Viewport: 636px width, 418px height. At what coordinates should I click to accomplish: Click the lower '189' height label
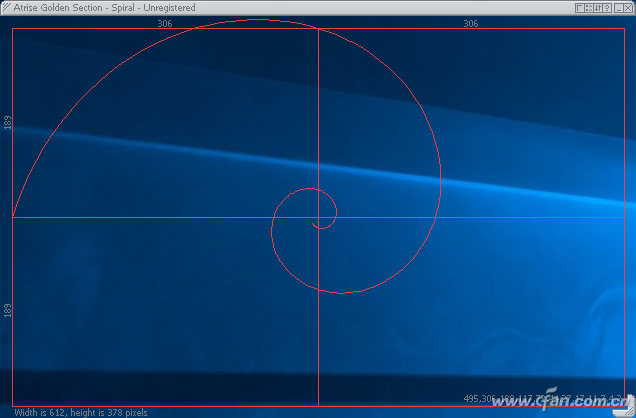point(8,311)
